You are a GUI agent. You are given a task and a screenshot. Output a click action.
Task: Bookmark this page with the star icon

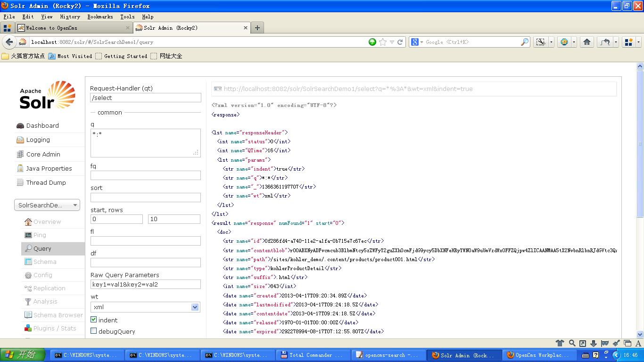[x=383, y=42]
